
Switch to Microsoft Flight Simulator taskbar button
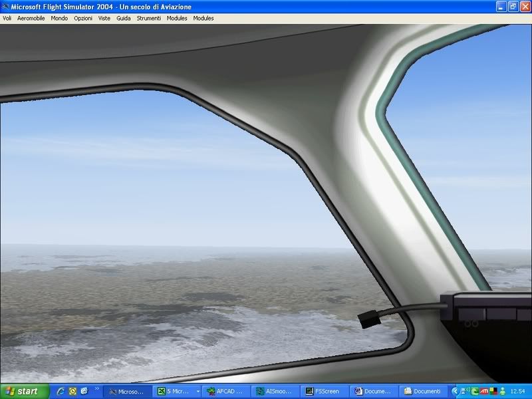pos(127,392)
